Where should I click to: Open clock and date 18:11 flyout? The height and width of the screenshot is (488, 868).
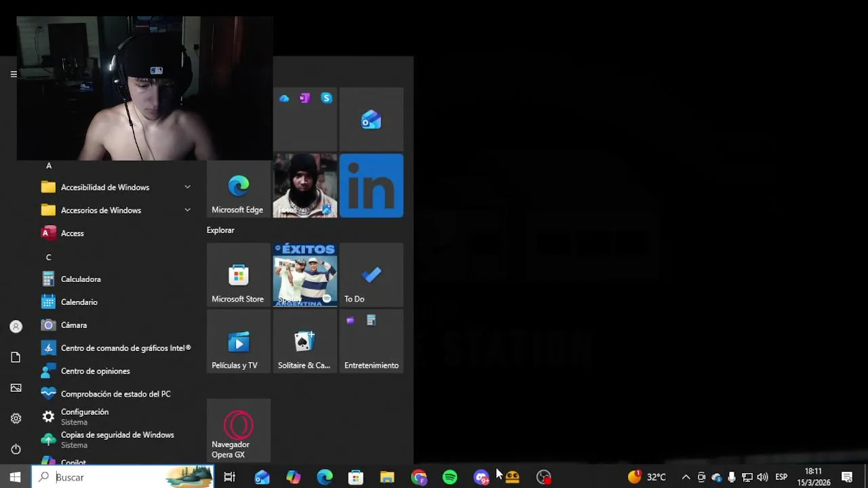point(814,477)
